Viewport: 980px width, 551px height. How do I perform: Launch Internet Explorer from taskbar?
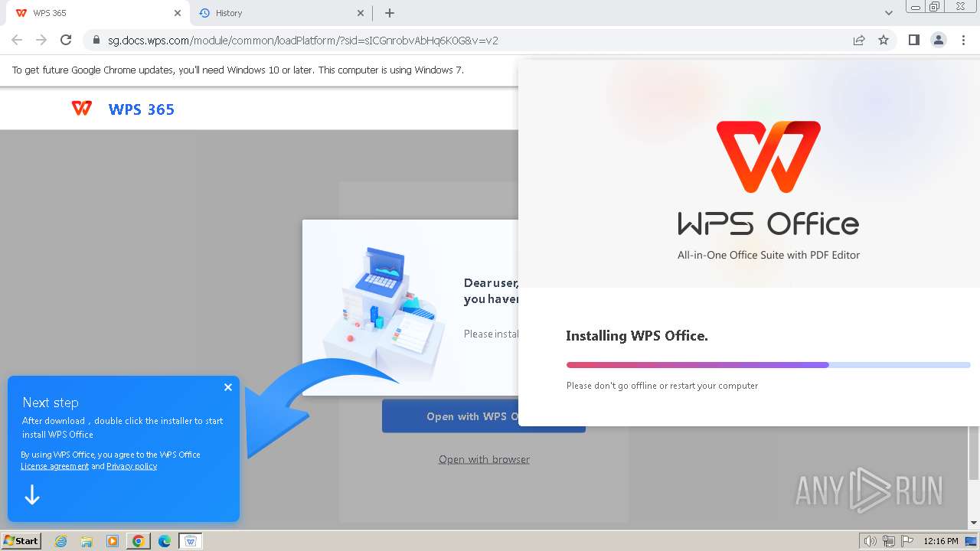[60, 541]
